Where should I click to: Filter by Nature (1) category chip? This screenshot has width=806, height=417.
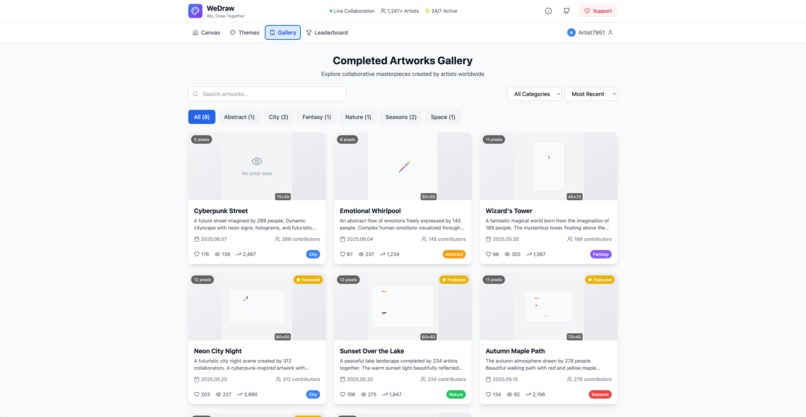point(358,117)
